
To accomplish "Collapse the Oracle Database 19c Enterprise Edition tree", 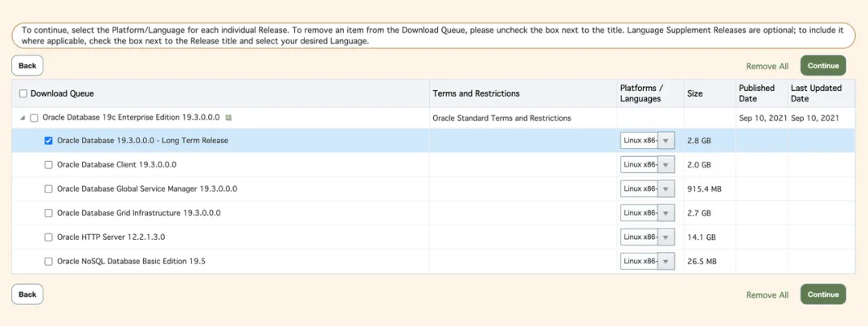I will point(23,118).
